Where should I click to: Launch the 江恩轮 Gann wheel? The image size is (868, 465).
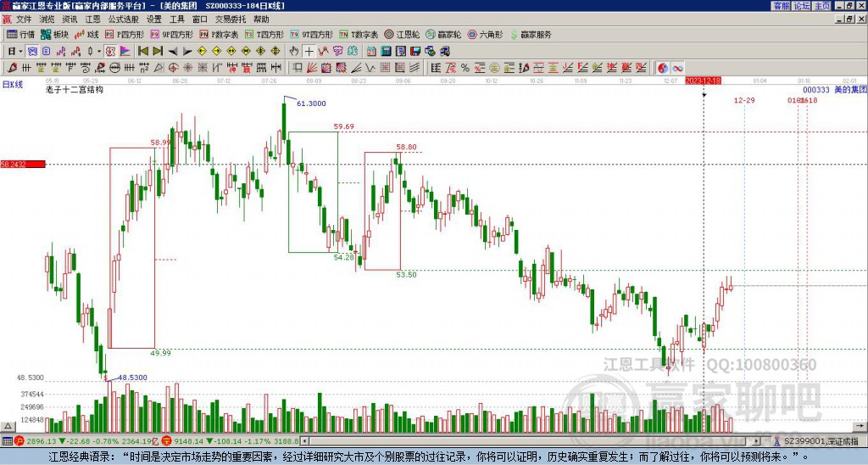[402, 34]
